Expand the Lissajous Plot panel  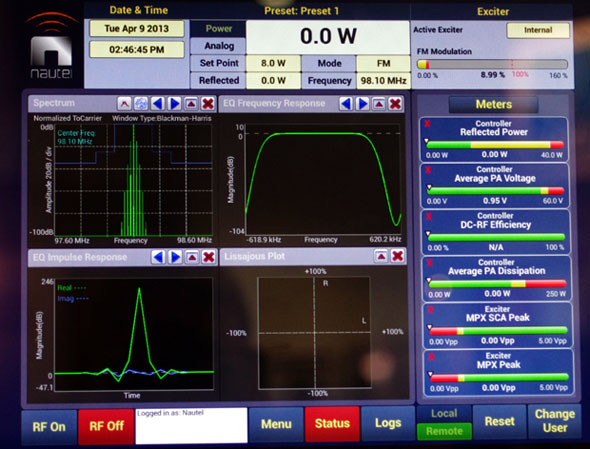[x=381, y=256]
